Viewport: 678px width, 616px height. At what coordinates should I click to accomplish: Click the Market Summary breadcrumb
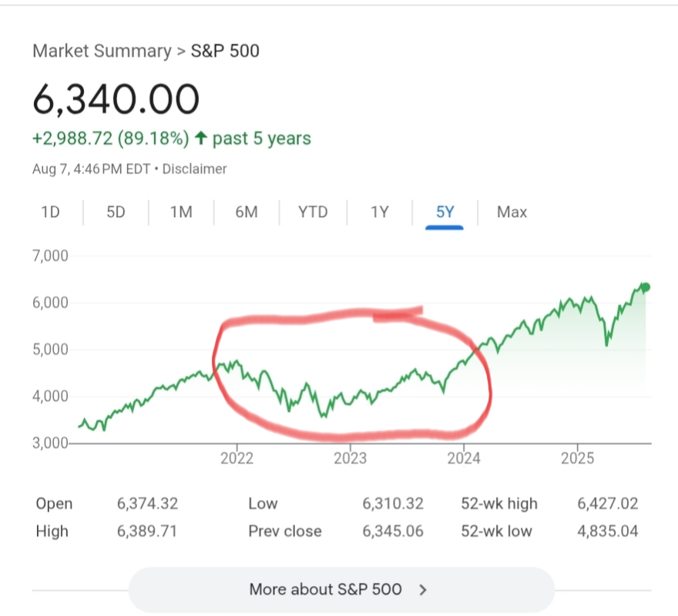pyautogui.click(x=102, y=52)
